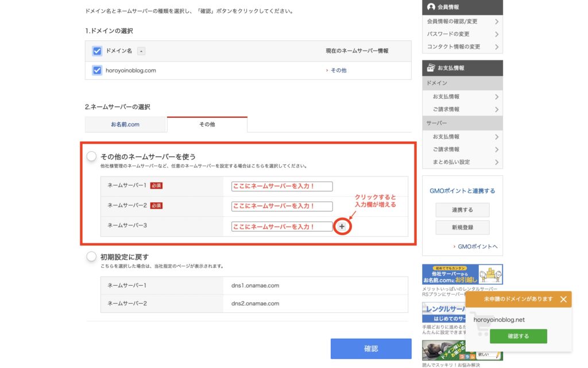
Task: Click the パスワードの変更 chevron arrow
Action: point(497,34)
